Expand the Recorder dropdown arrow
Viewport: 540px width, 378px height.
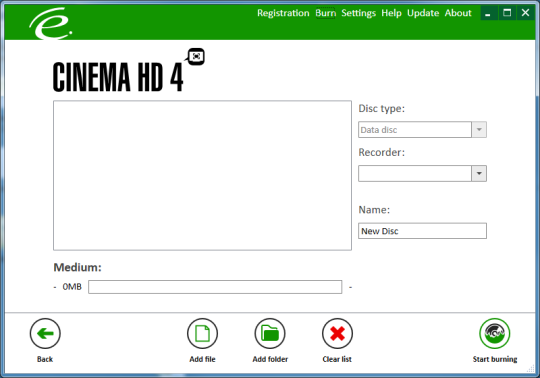point(479,173)
